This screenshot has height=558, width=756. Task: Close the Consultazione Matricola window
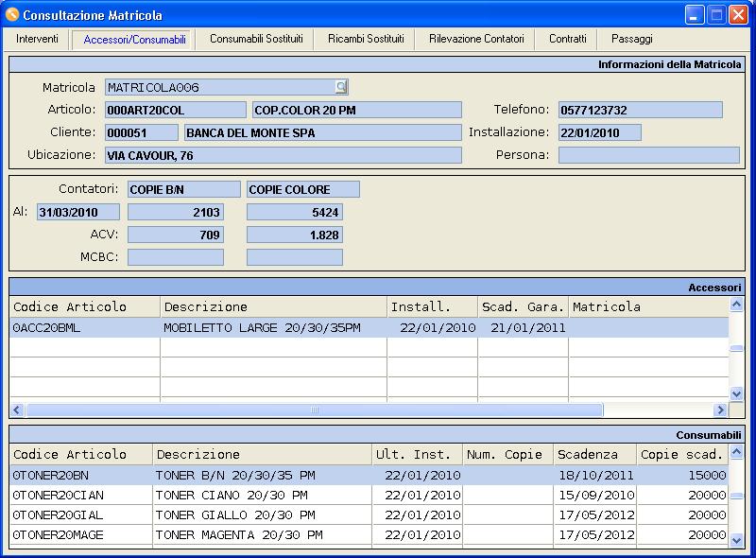[x=738, y=15]
